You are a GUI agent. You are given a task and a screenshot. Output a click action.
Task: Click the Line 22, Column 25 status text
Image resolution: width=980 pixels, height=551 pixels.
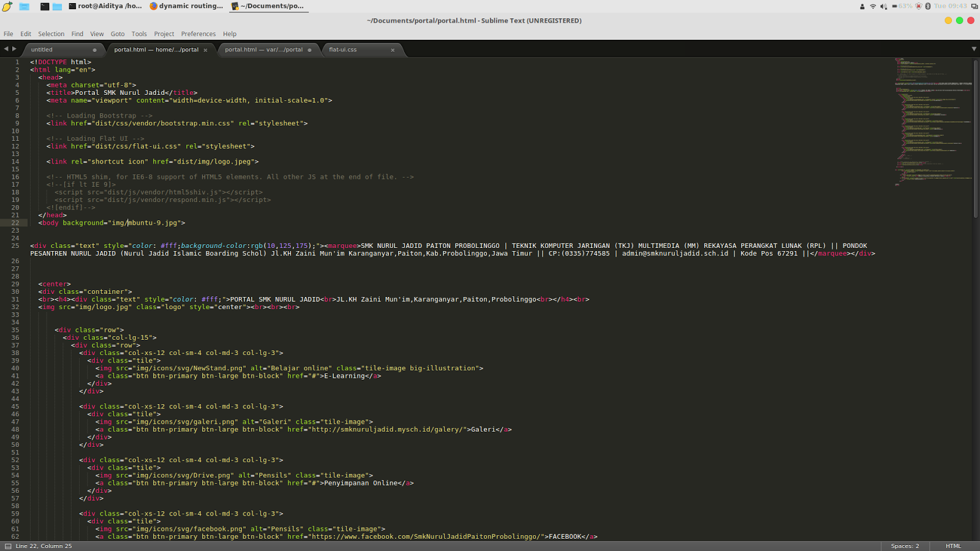tap(43, 545)
